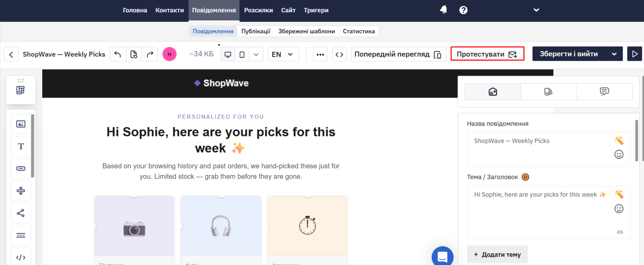Open the Сайт menu

pos(288,10)
